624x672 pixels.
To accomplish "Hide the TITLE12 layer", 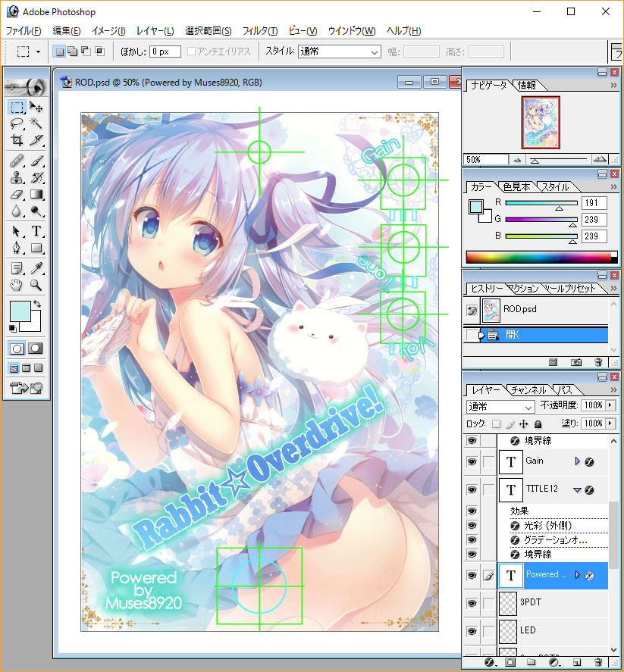I will (x=472, y=490).
